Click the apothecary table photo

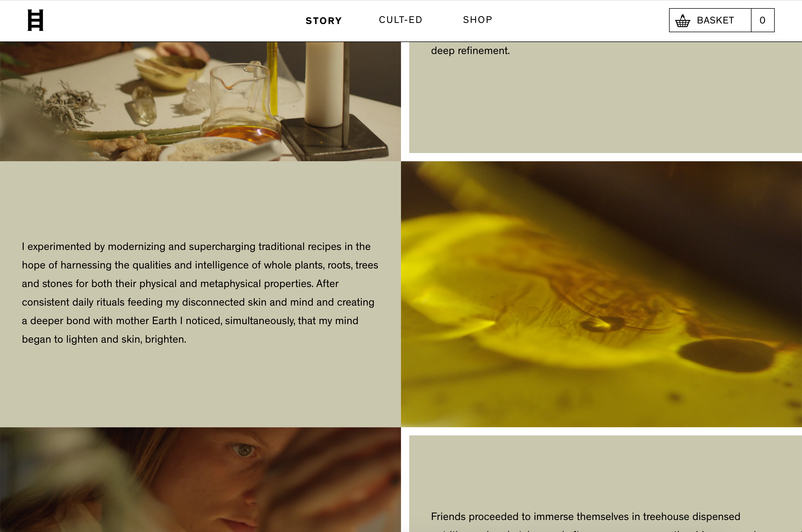(200, 101)
